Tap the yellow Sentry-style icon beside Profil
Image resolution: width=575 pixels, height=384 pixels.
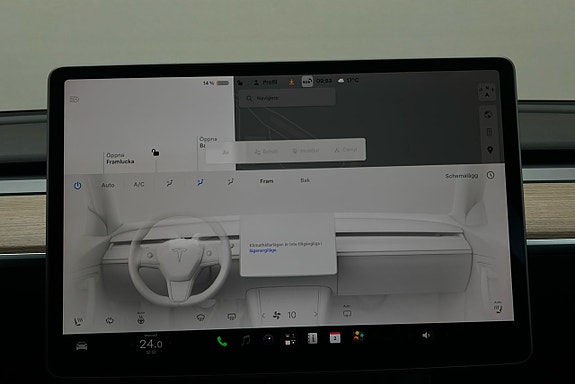292,82
